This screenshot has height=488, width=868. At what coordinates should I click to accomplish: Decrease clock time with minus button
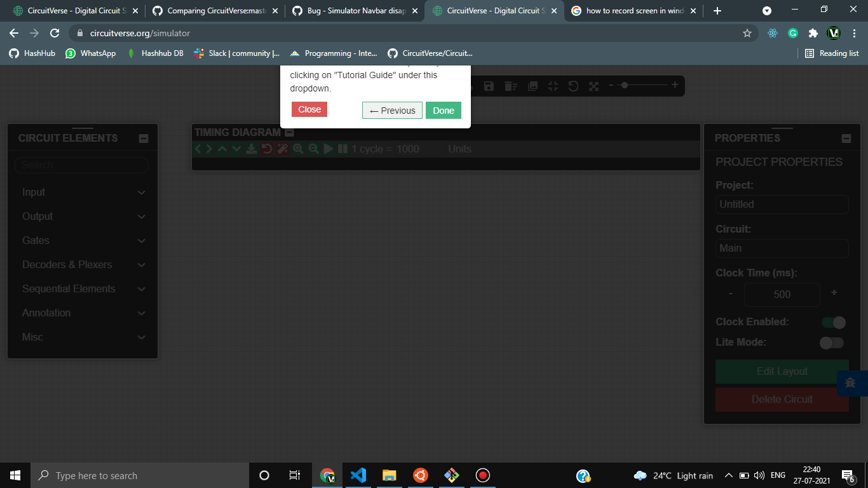click(x=731, y=294)
